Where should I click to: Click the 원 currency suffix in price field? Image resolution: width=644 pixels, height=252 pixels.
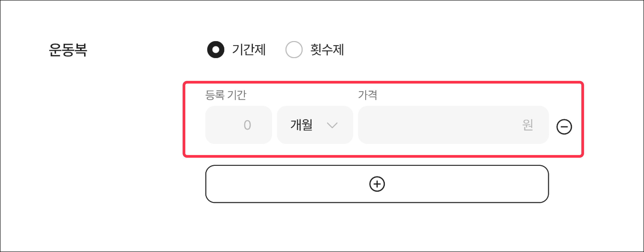pyautogui.click(x=527, y=125)
